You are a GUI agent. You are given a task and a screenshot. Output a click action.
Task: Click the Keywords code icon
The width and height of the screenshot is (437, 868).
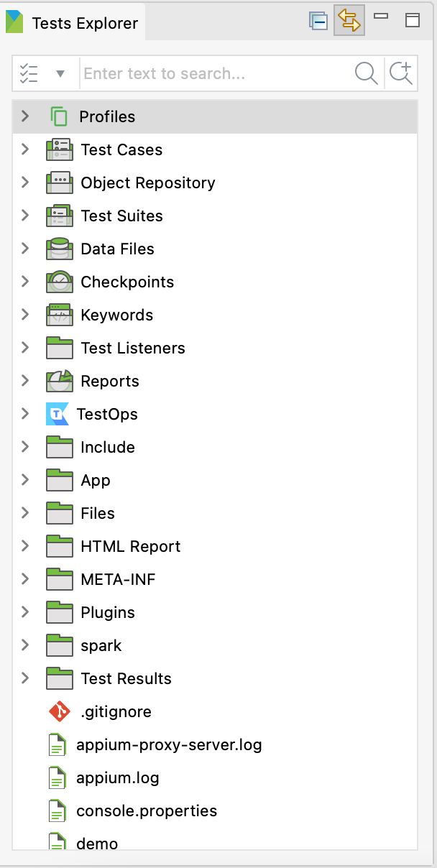[x=59, y=315]
